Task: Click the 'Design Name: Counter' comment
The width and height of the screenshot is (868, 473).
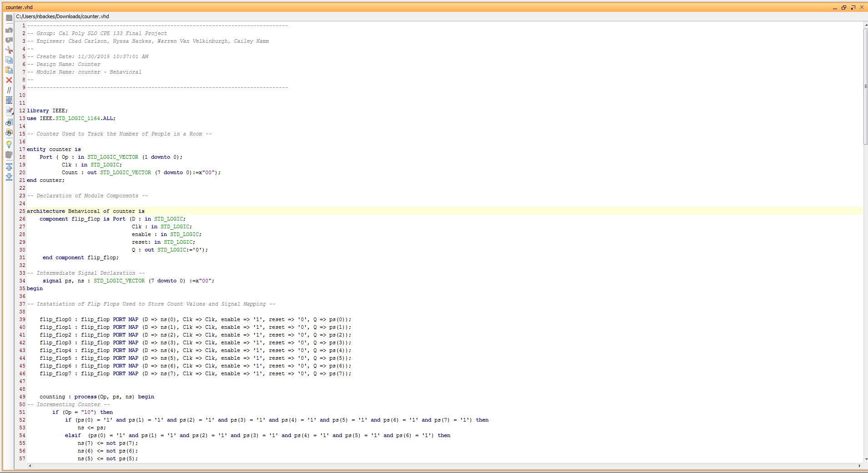Action: 64,64
